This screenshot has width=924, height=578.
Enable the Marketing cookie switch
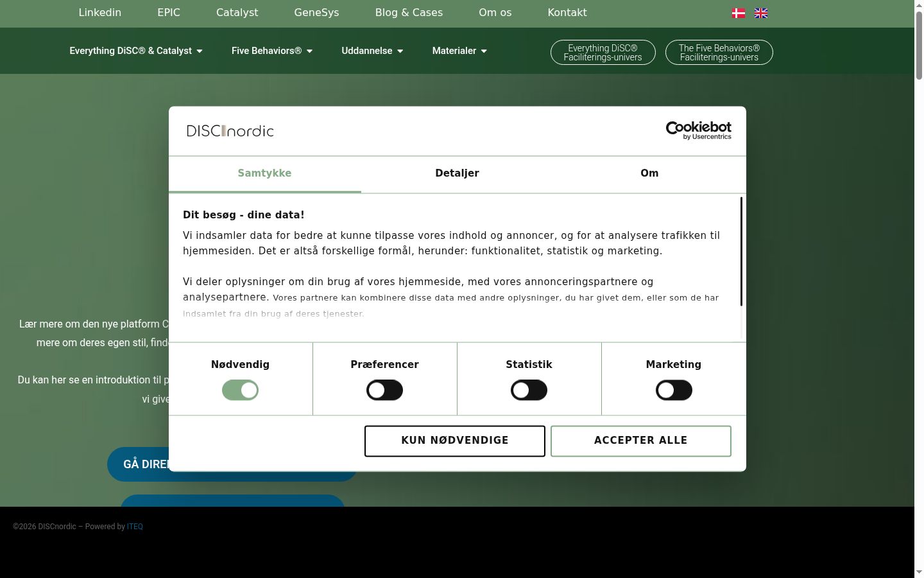(674, 390)
